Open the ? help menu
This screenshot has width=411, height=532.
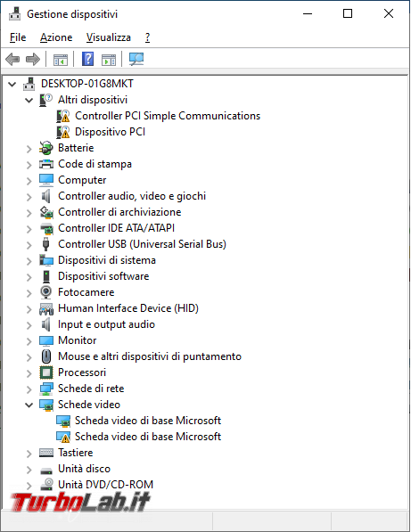click(x=147, y=37)
